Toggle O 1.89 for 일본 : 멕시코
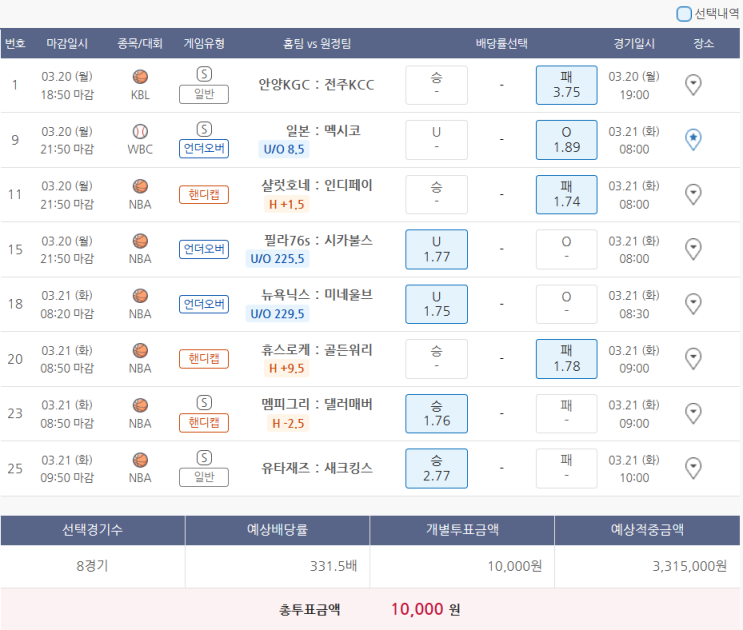 (x=566, y=140)
